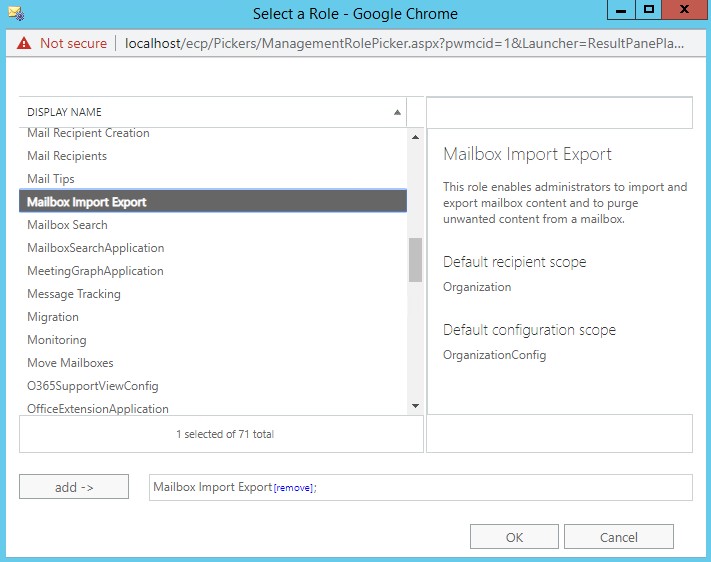Image resolution: width=711 pixels, height=562 pixels.
Task: Click the search box above the details pane
Action: [559, 112]
